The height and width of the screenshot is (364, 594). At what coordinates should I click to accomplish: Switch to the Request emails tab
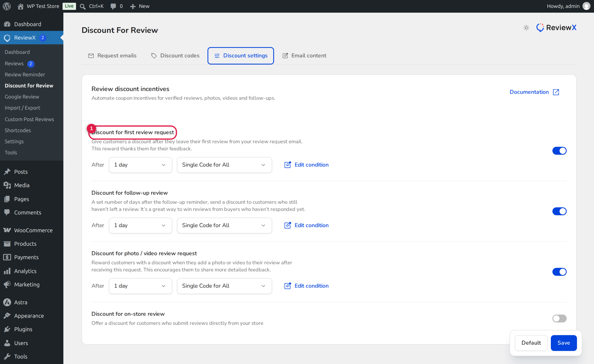click(x=112, y=56)
